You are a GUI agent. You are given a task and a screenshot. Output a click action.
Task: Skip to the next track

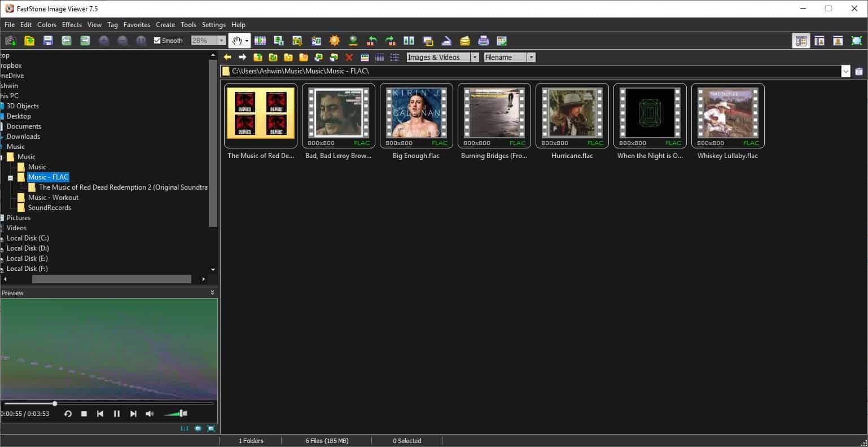pyautogui.click(x=133, y=414)
